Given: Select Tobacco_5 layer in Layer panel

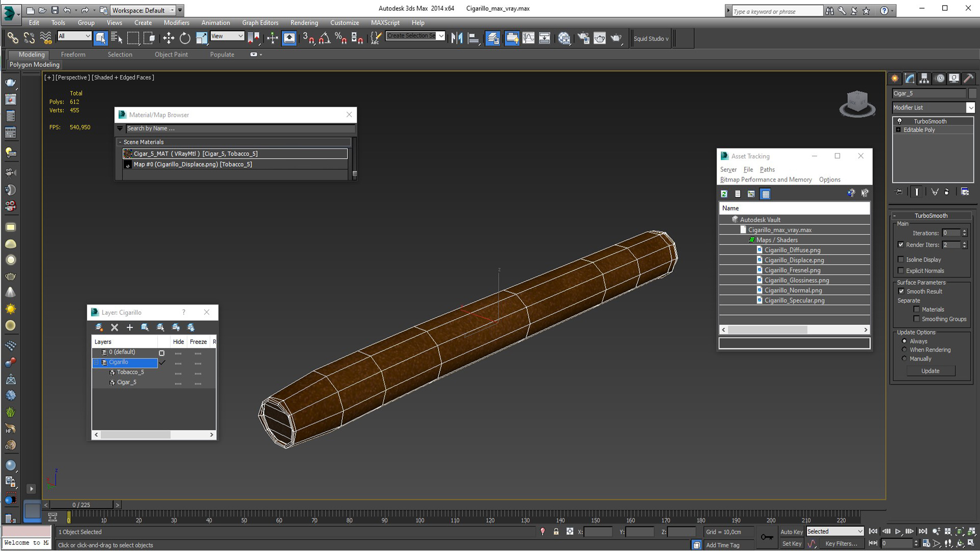Looking at the screenshot, I should pos(131,372).
